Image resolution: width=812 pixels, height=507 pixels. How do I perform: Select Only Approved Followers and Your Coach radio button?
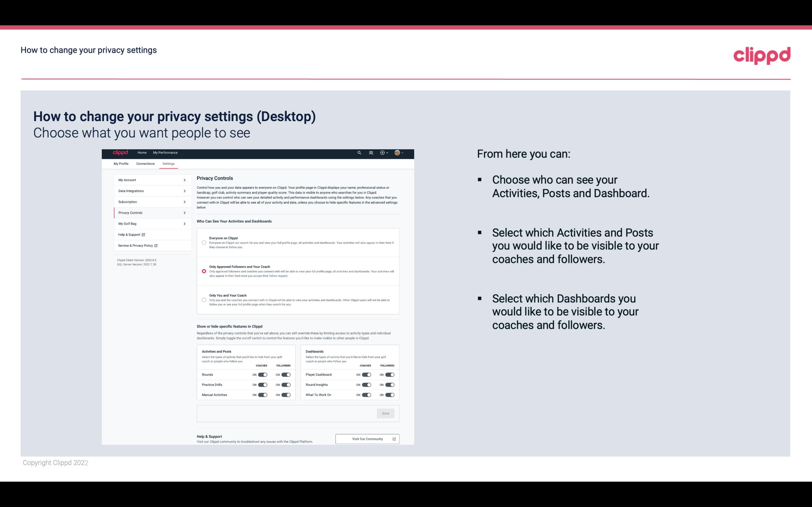[203, 271]
